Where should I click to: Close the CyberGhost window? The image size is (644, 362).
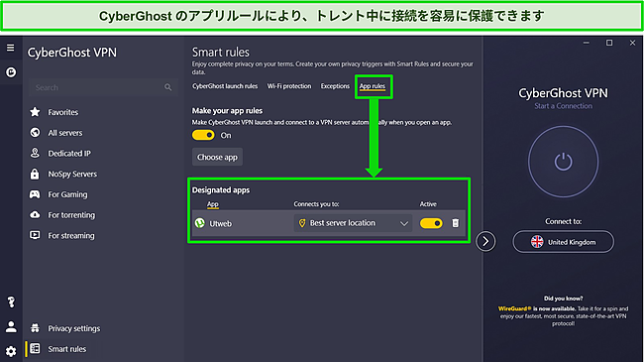click(632, 43)
